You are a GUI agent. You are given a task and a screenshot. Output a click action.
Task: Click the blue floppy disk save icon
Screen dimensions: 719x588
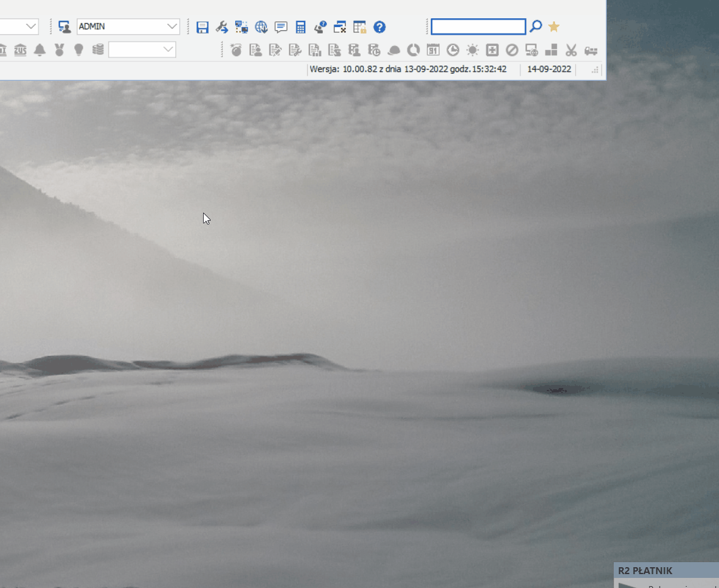(x=202, y=27)
